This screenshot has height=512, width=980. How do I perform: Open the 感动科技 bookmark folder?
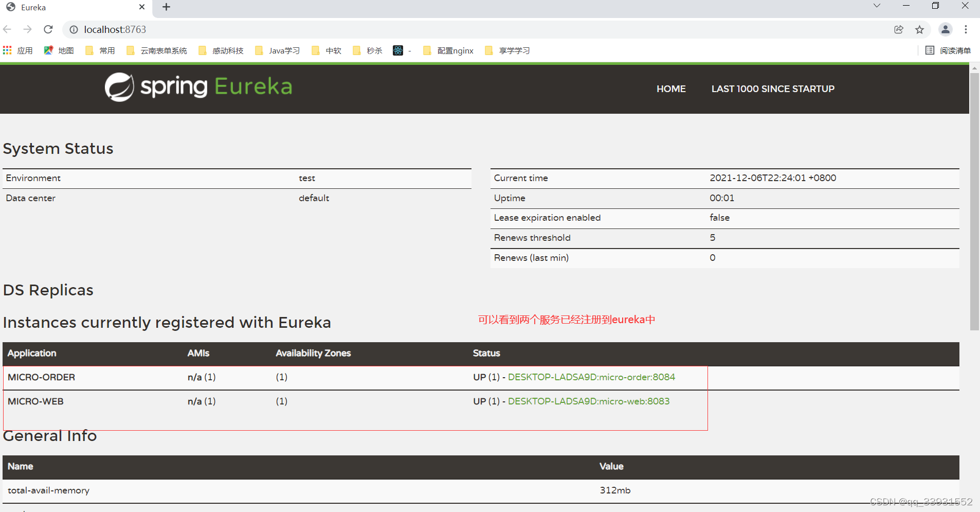[221, 50]
